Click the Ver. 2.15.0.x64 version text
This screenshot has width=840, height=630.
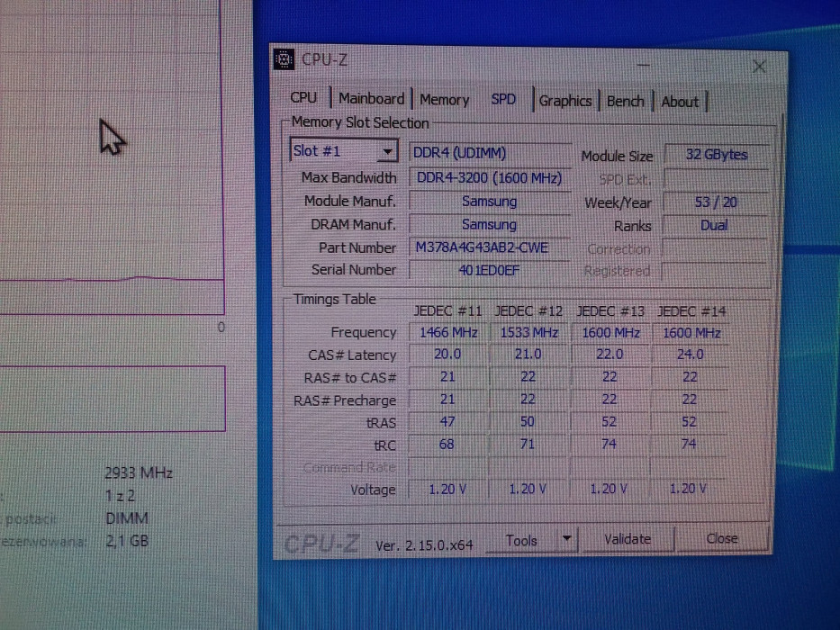coord(424,546)
